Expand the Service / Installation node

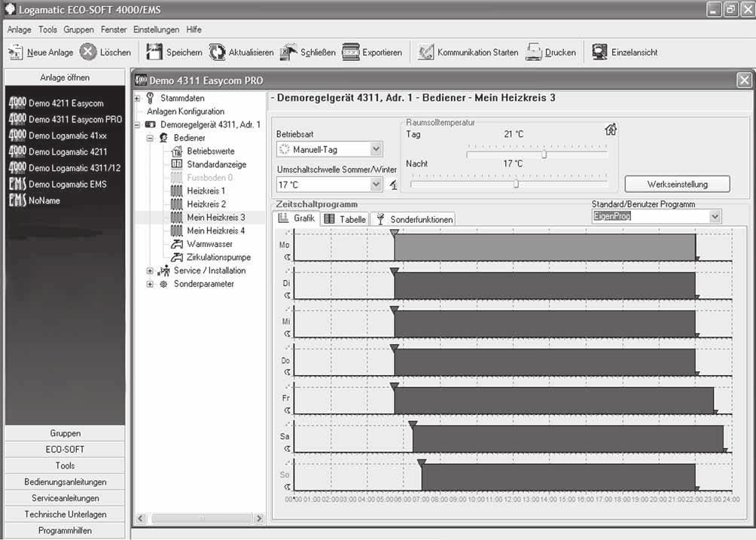pos(150,271)
